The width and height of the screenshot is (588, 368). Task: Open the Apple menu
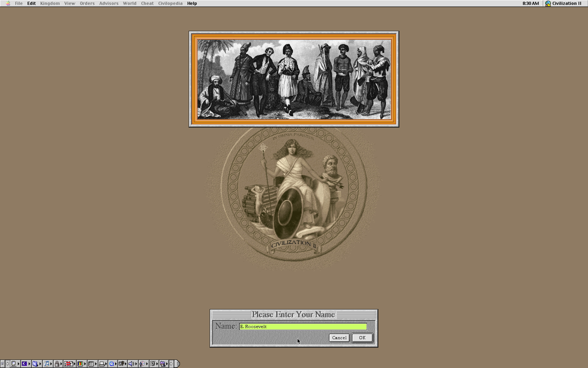point(7,3)
